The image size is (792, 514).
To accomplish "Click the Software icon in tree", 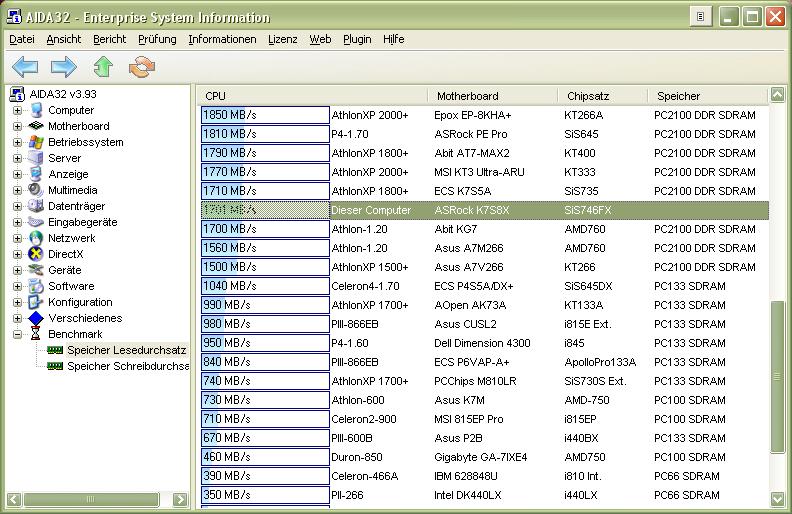I will tap(36, 286).
